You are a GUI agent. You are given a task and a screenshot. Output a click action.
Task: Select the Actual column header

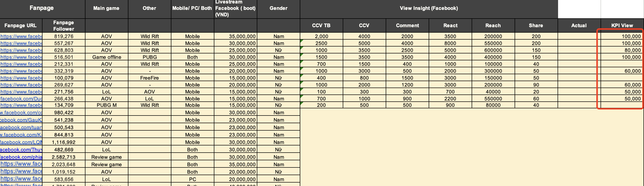[x=579, y=25]
